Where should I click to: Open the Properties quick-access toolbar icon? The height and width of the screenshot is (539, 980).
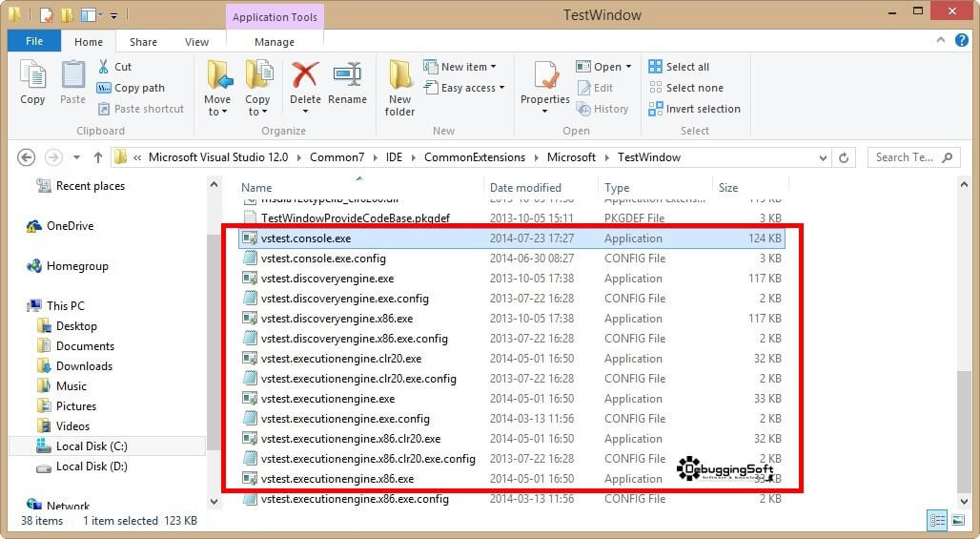46,14
